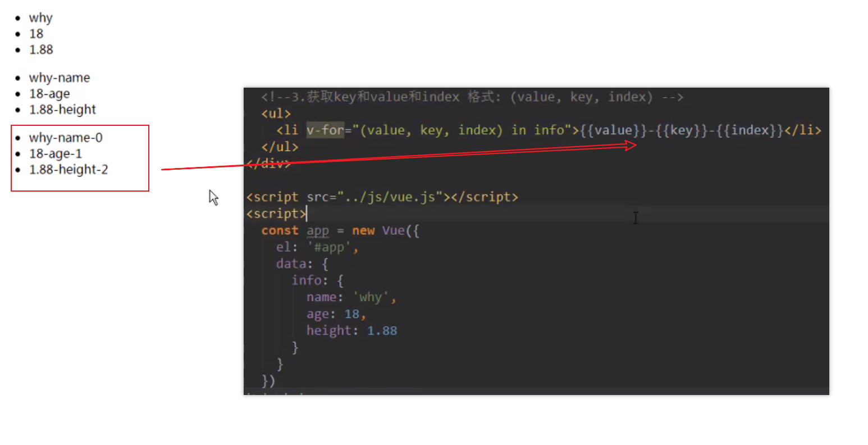Click the standalone '18' list item
The width and height of the screenshot is (868, 445).
[x=36, y=34]
